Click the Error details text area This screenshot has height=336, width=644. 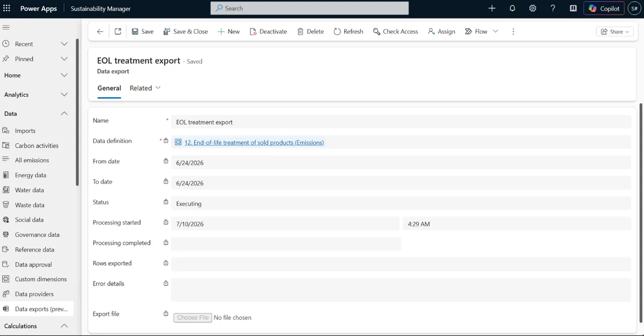[401, 290]
